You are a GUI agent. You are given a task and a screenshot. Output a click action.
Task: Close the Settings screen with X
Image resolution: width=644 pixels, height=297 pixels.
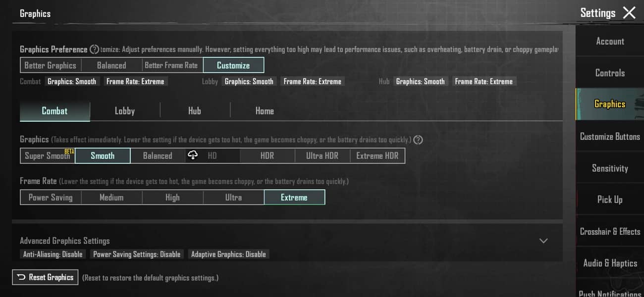coord(629,13)
